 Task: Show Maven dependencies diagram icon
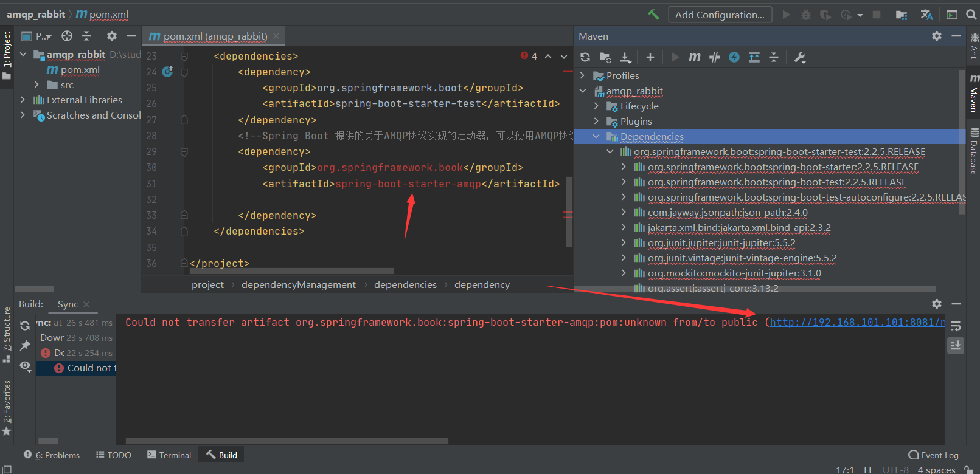tap(754, 57)
